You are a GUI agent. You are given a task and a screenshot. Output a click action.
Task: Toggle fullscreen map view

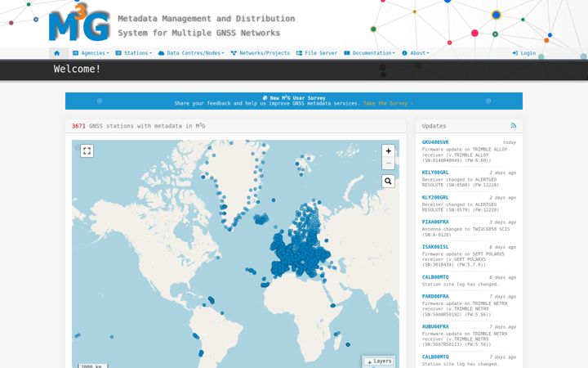point(87,151)
